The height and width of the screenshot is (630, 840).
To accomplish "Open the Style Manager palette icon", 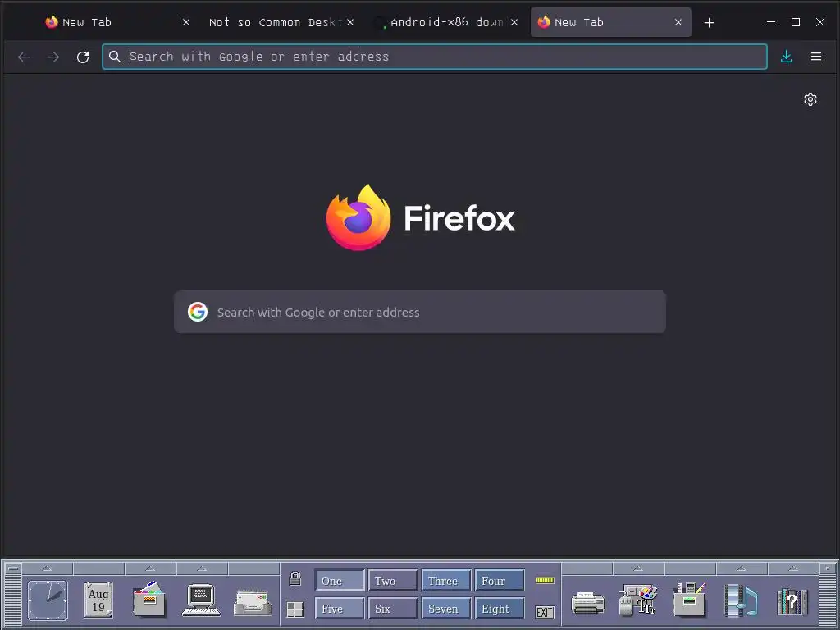I will [638, 600].
